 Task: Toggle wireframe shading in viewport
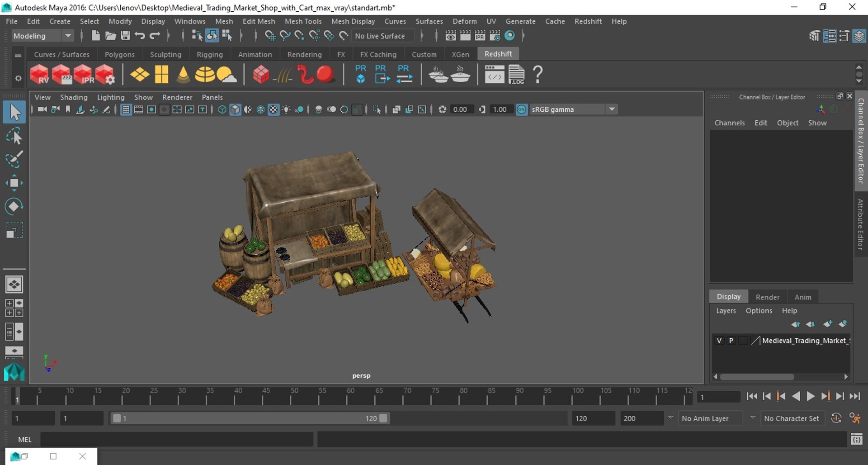tap(222, 109)
